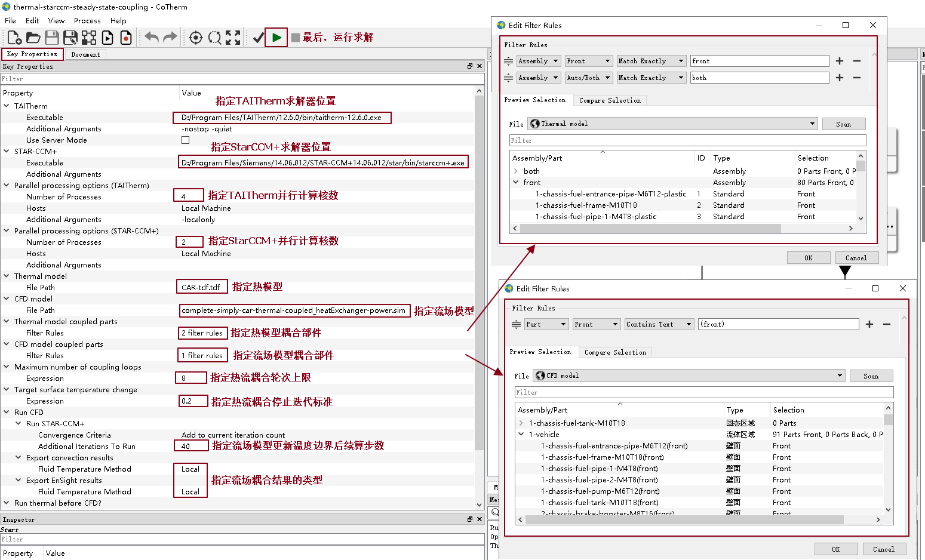Remove the '(front)' filter rule
Viewport: 925px width, 560px height.
coord(887,324)
